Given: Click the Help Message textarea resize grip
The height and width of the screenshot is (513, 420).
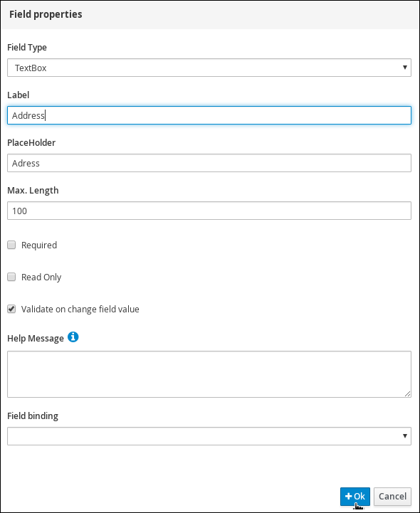Looking at the screenshot, I should click(408, 394).
